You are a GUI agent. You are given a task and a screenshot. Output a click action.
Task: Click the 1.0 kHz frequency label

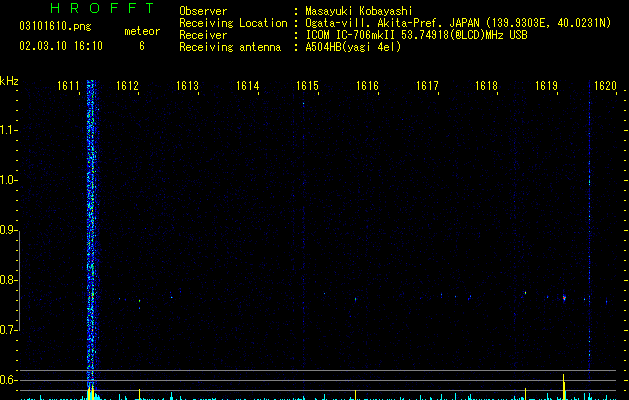8,180
